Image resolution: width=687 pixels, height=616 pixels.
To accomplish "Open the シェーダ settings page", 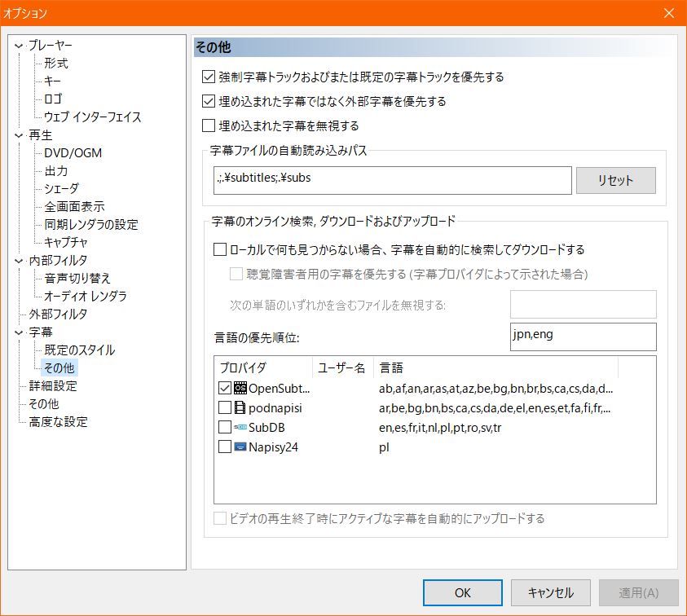I will 61,189.
